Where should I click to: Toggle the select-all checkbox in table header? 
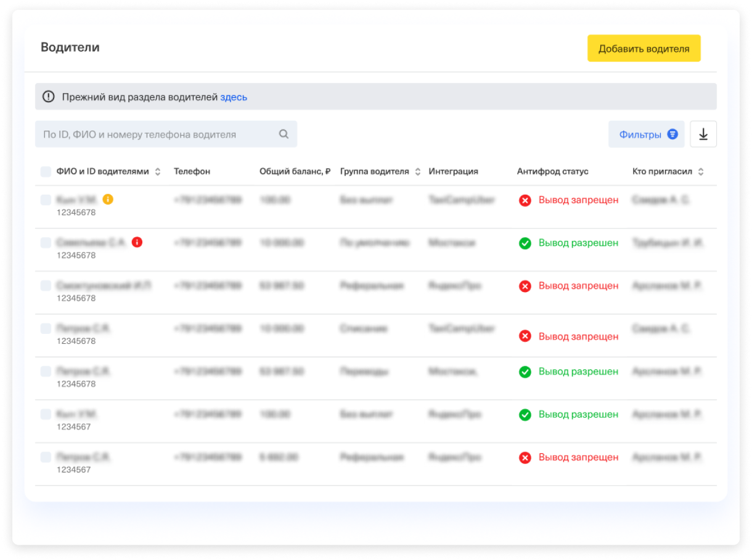click(46, 172)
